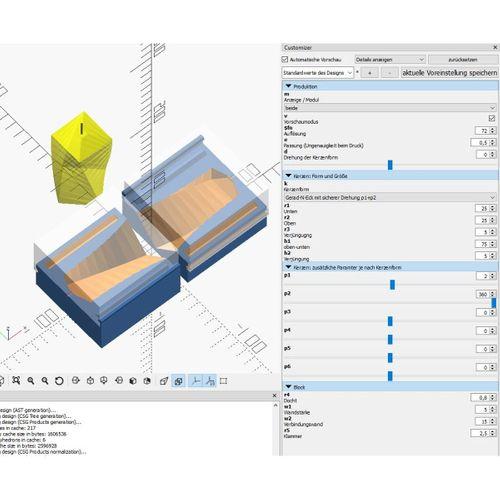The width and height of the screenshot is (500, 500).
Task: Click the r1 Unten value field
Action: (x=486, y=208)
